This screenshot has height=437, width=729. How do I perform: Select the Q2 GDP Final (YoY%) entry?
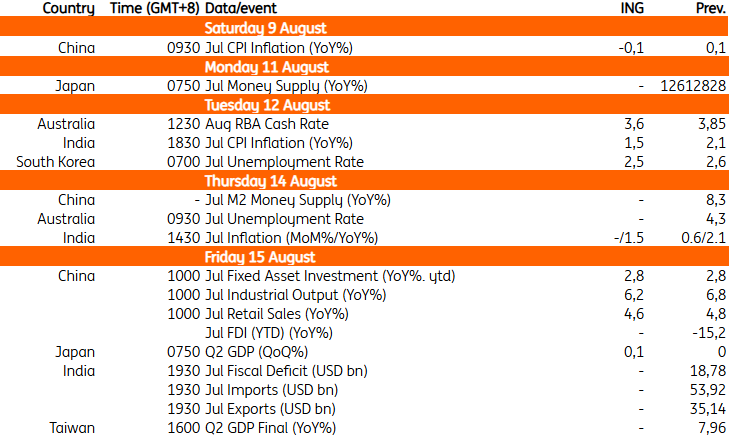click(269, 428)
